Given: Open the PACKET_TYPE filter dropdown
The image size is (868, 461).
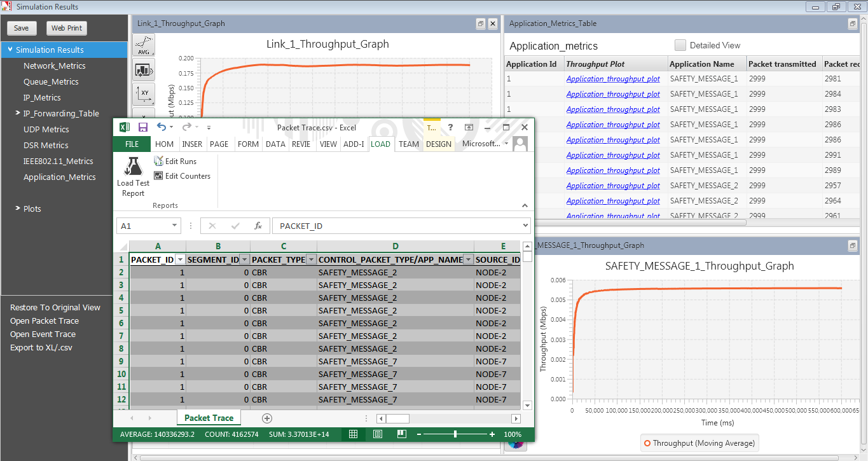Looking at the screenshot, I should (x=311, y=259).
